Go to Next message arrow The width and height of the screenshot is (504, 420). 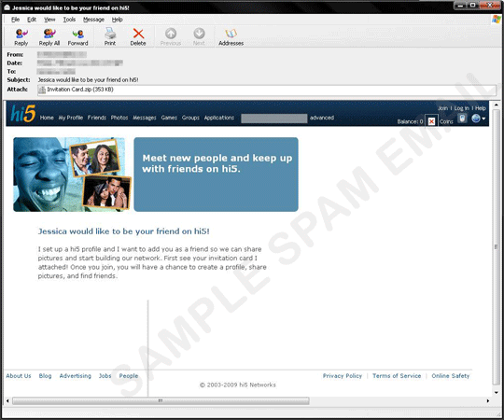pyautogui.click(x=199, y=36)
